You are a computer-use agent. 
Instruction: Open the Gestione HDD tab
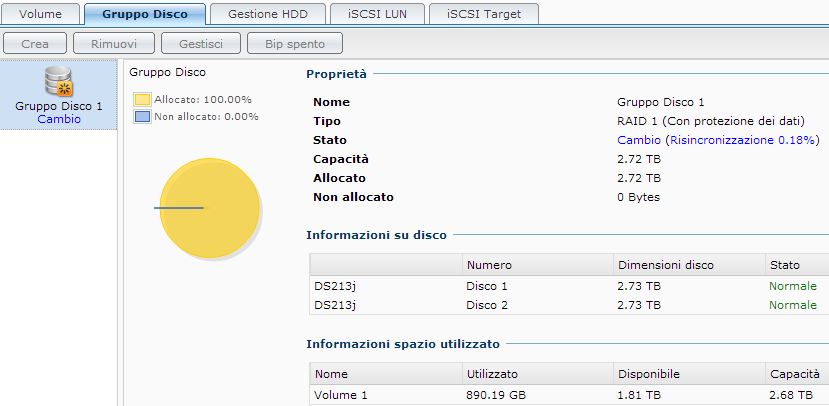click(x=268, y=14)
